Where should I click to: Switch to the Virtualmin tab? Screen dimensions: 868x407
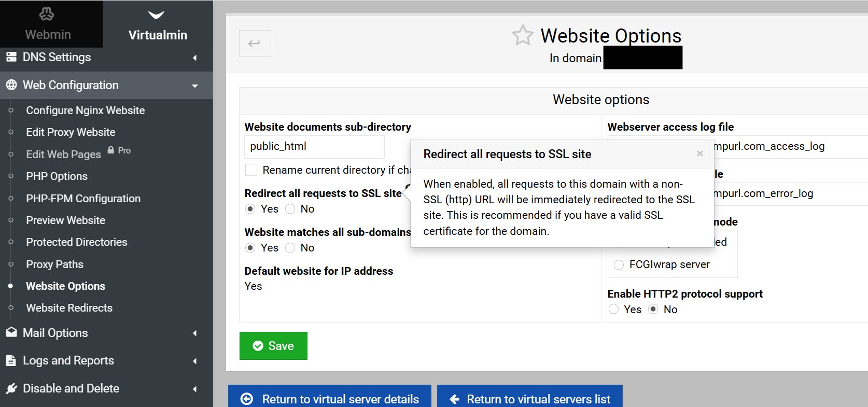click(x=158, y=24)
